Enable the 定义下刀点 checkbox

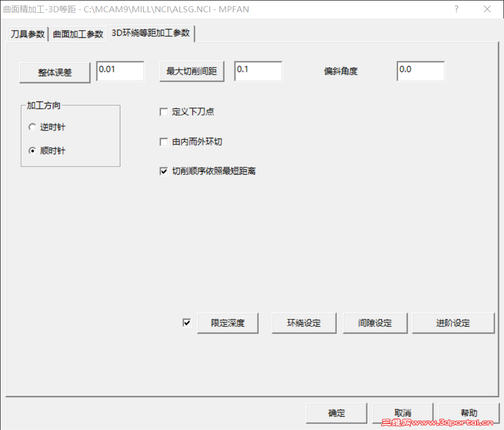point(164,112)
